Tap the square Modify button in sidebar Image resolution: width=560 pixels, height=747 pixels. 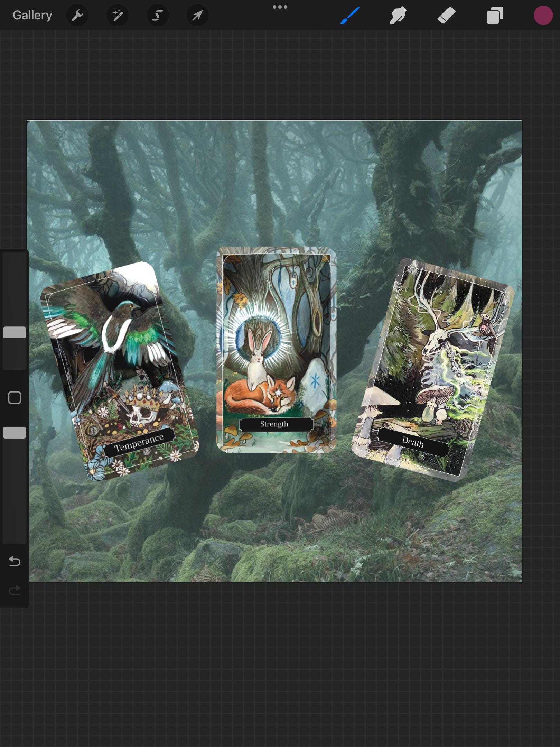click(x=15, y=398)
